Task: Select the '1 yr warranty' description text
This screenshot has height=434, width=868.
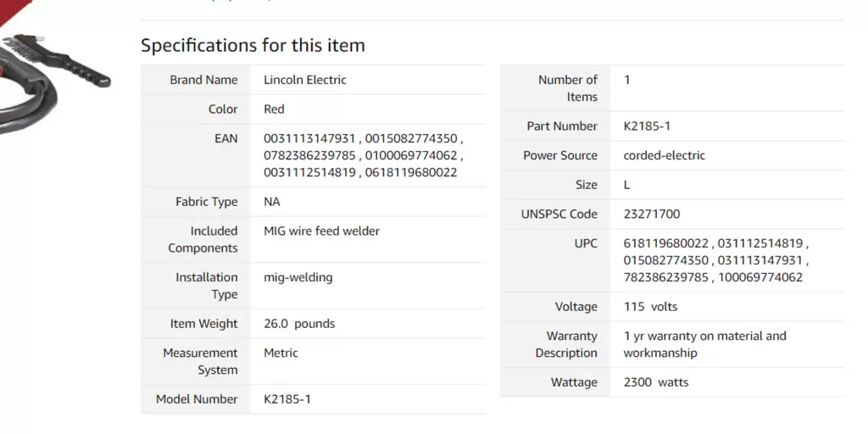Action: click(x=704, y=345)
